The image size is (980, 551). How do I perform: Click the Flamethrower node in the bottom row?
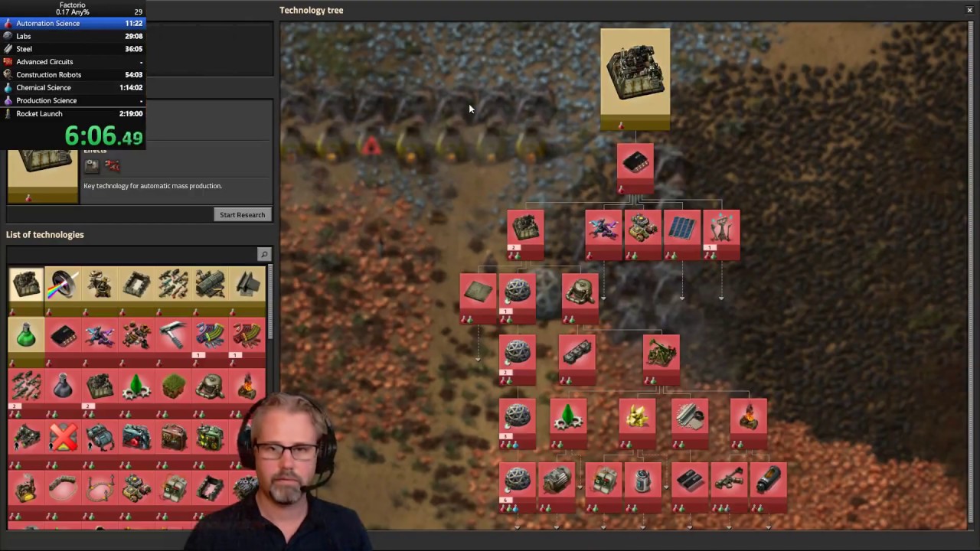tap(728, 487)
